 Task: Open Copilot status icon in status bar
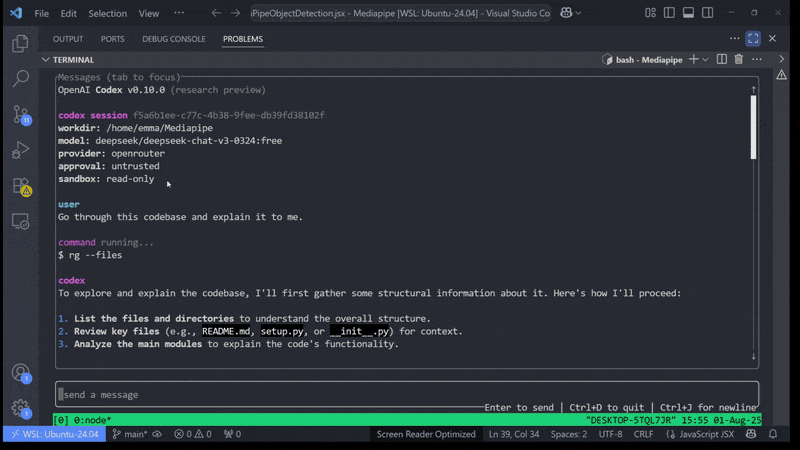pos(751,434)
